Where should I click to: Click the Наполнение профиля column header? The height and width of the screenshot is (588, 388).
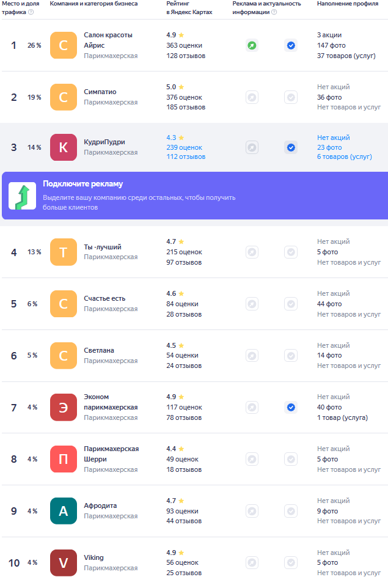[x=348, y=4]
